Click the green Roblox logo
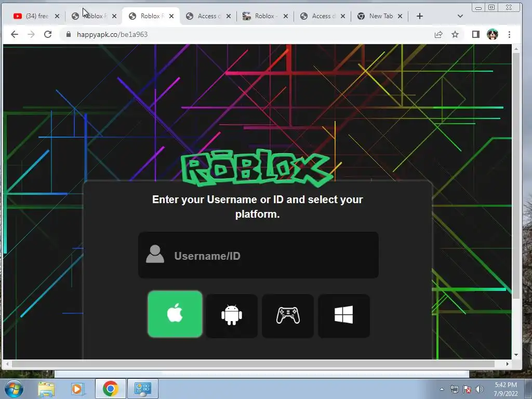This screenshot has width=532, height=399. pos(258,168)
